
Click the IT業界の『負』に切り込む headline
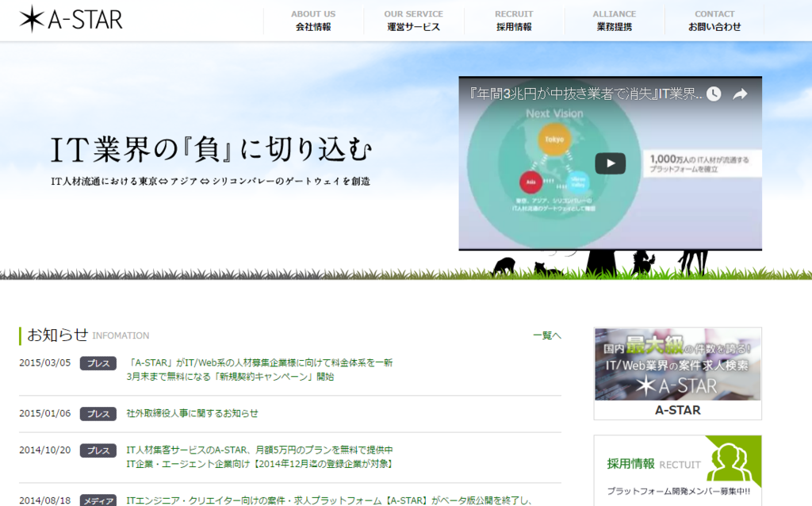211,150
